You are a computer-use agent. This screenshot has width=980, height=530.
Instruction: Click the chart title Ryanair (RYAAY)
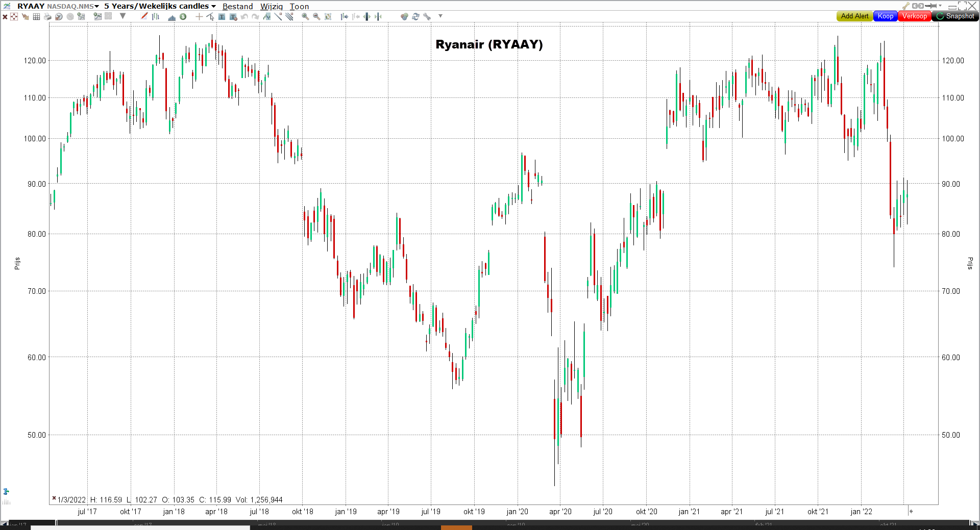[x=489, y=44]
